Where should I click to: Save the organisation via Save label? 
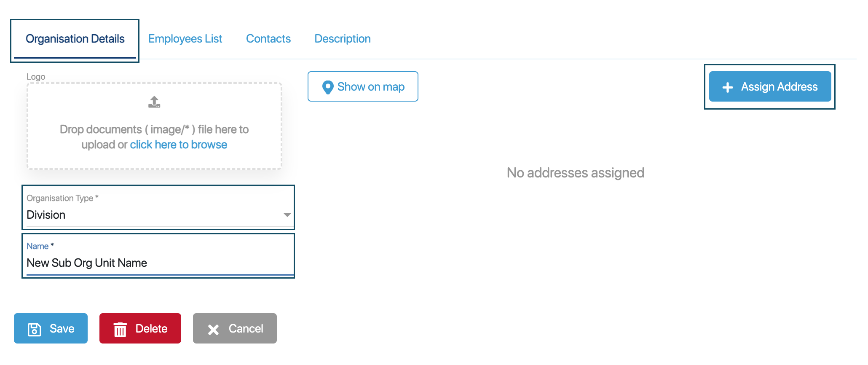62,329
